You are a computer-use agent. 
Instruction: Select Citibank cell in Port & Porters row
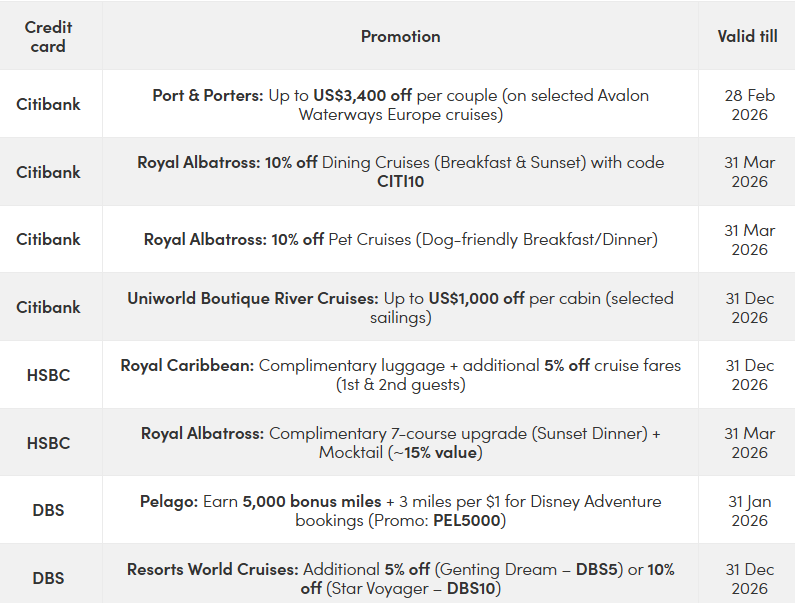[48, 104]
